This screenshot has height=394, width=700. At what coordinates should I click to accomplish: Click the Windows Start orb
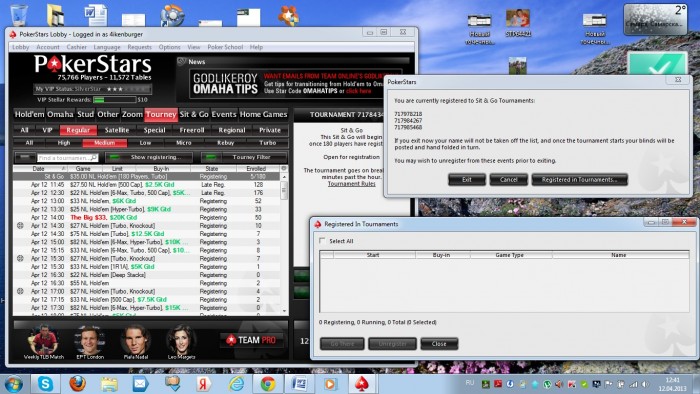tap(12, 384)
